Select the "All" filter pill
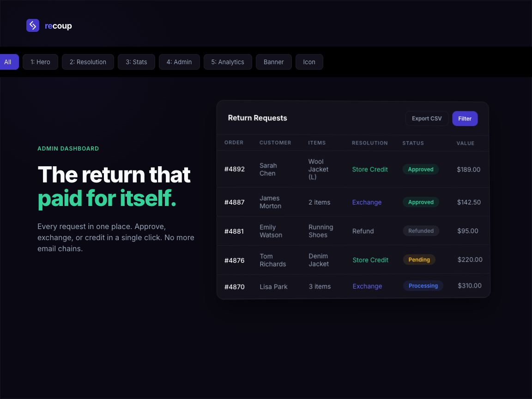532x399 pixels. pos(7,61)
